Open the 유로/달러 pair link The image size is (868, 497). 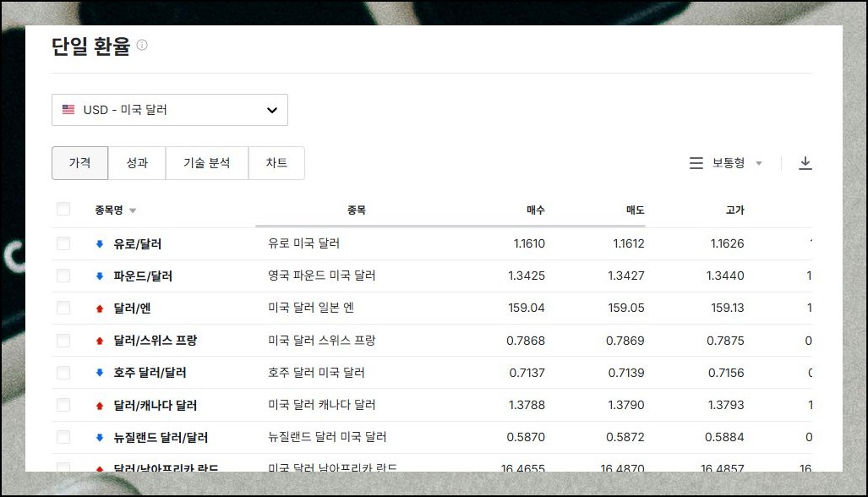(x=137, y=243)
